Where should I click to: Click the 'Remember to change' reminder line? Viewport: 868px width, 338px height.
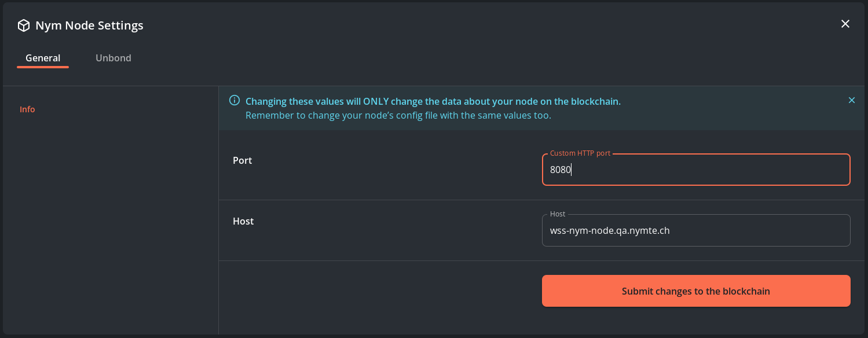398,115
